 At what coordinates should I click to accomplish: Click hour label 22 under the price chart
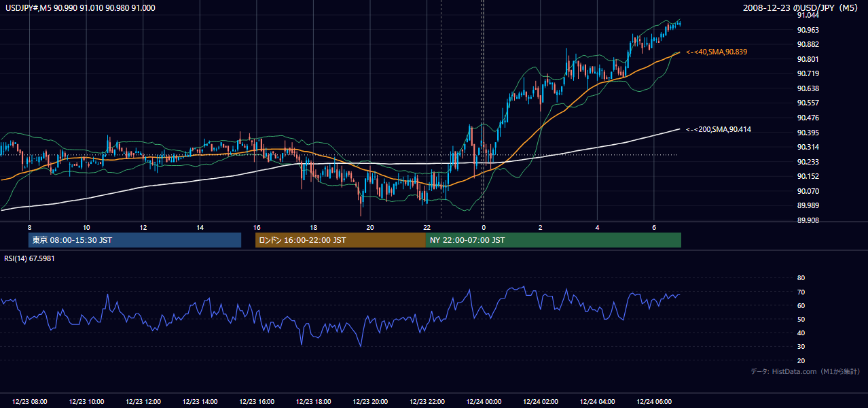427,227
